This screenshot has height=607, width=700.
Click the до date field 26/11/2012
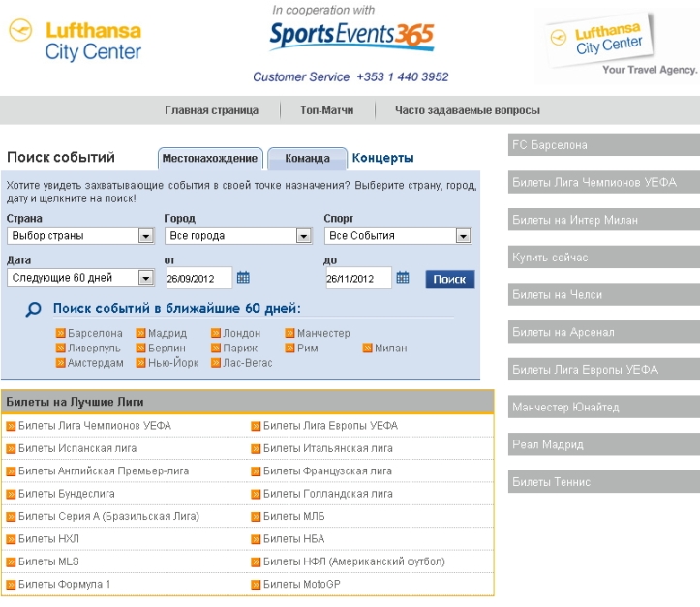tap(358, 279)
